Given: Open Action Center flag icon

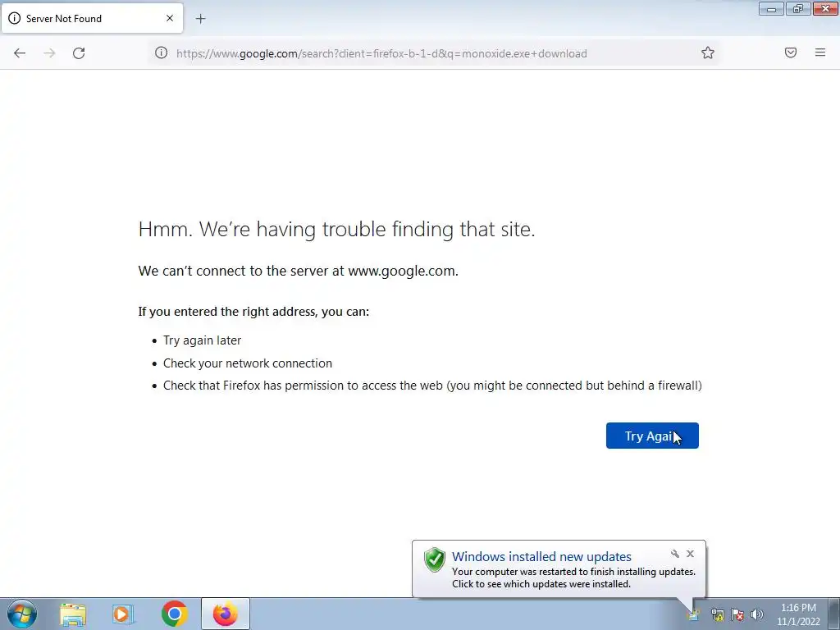Looking at the screenshot, I should (737, 614).
